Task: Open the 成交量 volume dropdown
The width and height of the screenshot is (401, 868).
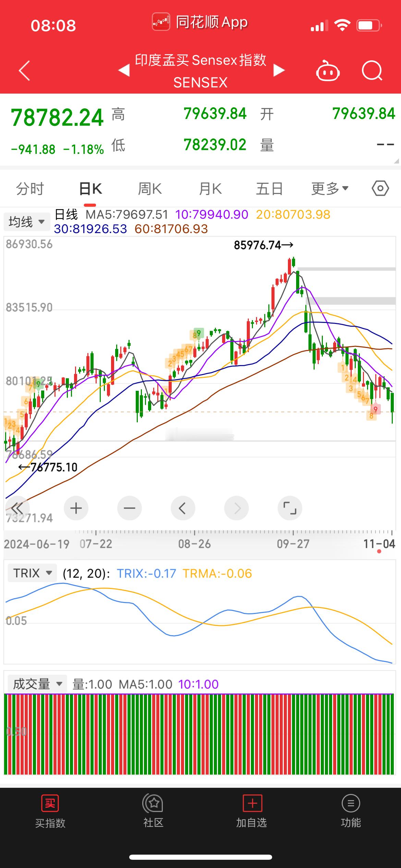Action: coord(37,684)
